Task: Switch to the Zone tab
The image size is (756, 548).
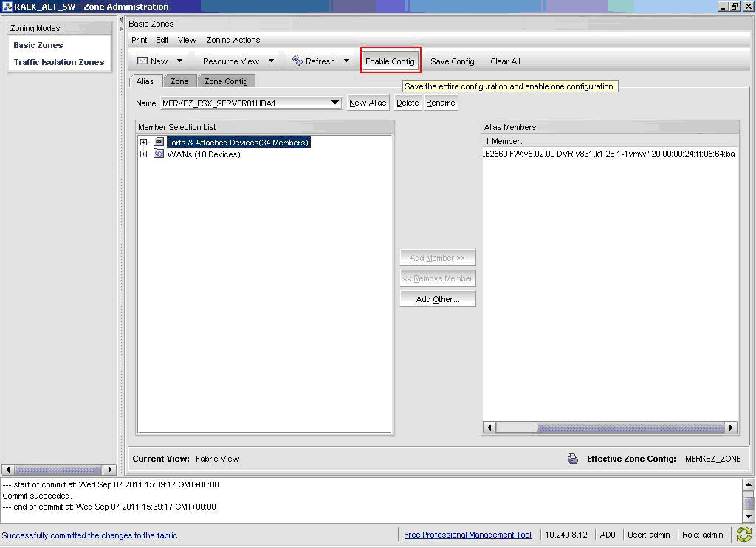Action: pos(179,81)
